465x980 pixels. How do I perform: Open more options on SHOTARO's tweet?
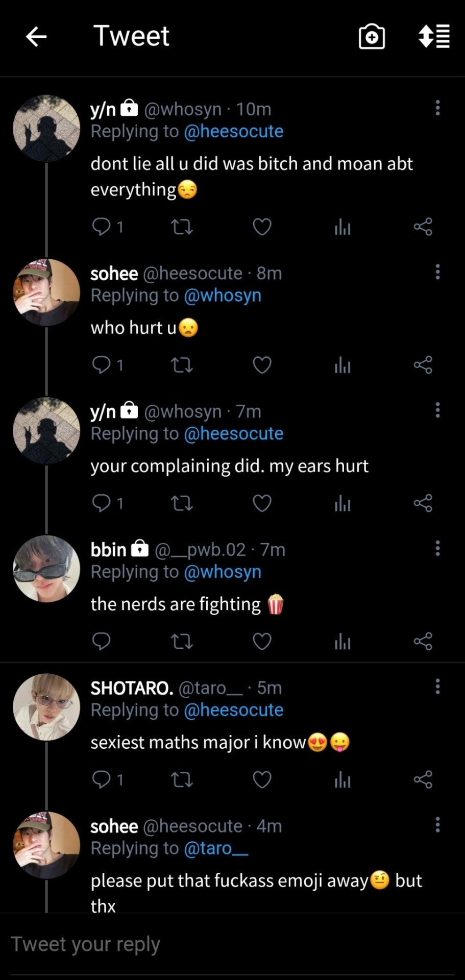click(x=437, y=687)
